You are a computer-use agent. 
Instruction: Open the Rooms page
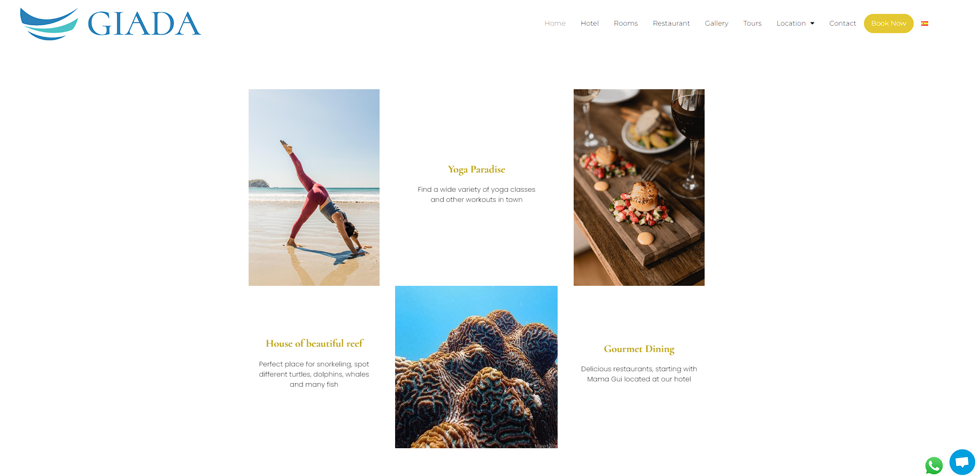626,24
